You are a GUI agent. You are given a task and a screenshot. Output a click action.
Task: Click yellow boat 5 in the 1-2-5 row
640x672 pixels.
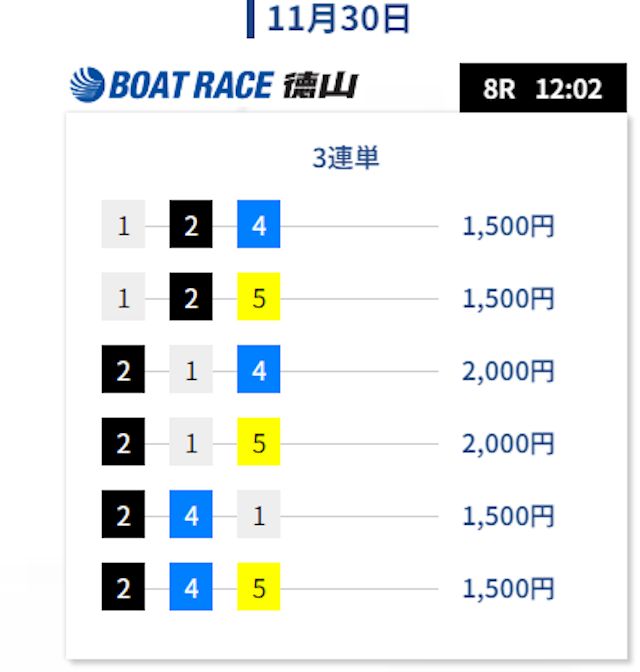pos(258,296)
